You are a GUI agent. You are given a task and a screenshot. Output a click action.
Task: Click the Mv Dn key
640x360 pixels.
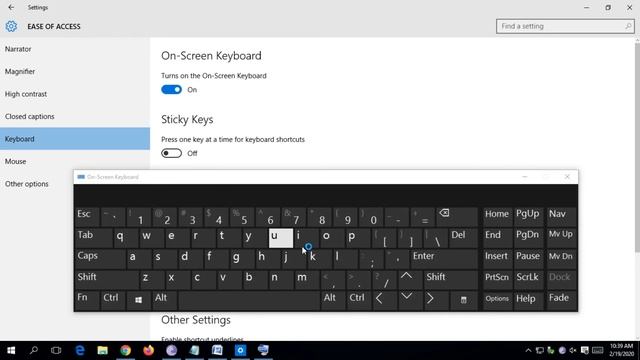(x=561, y=258)
